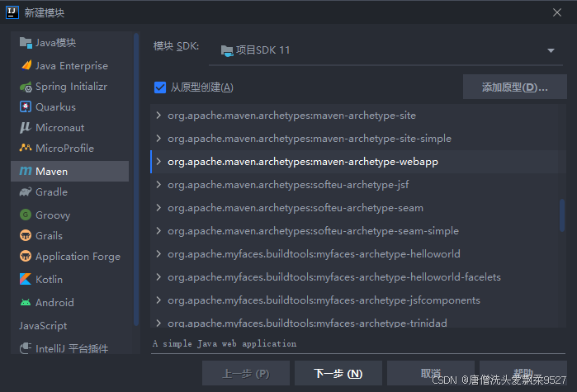577x392 pixels.
Task: Expand myfaces-archetype-helloworld archetype arrow
Action: [158, 253]
